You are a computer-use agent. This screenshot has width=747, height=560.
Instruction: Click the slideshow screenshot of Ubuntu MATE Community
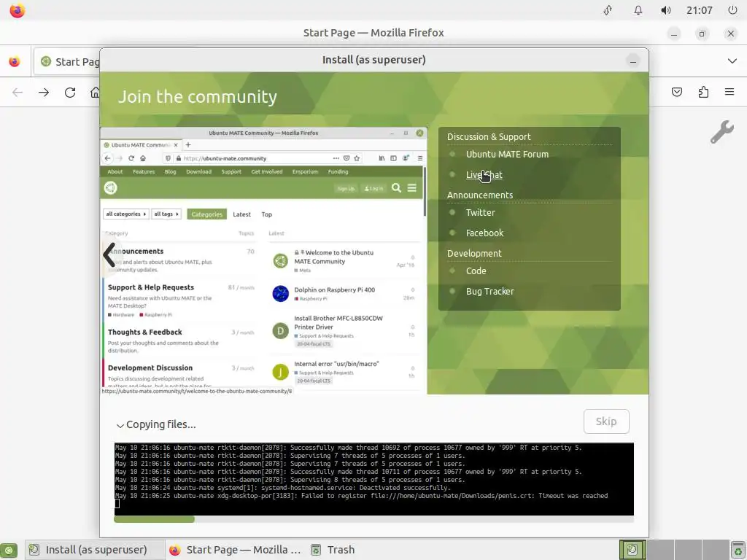point(263,261)
